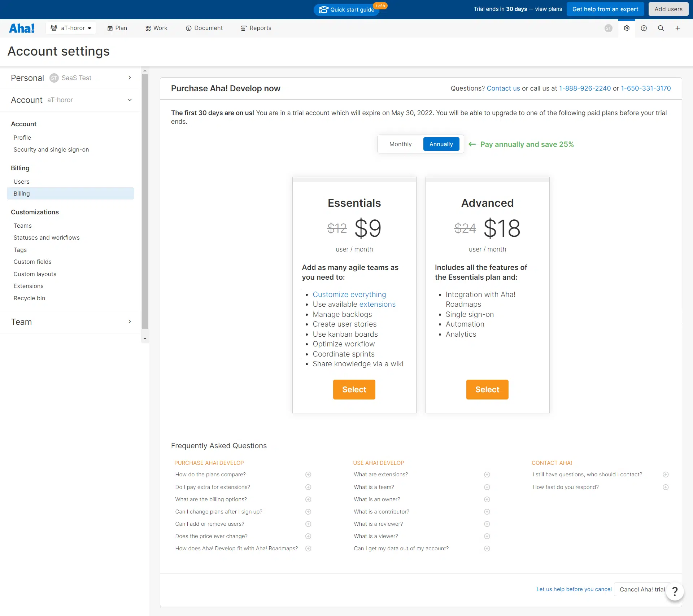Expand the Personal settings section
Image resolution: width=693 pixels, height=616 pixels.
70,78
